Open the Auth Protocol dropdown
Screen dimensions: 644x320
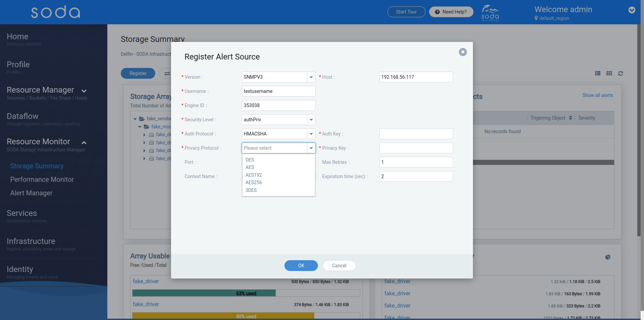pos(311,134)
